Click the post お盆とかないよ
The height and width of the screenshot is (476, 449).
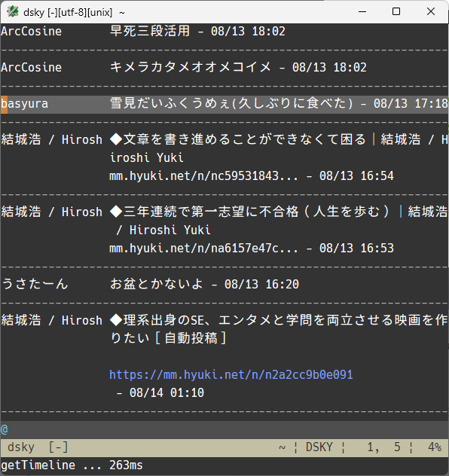pos(157,284)
